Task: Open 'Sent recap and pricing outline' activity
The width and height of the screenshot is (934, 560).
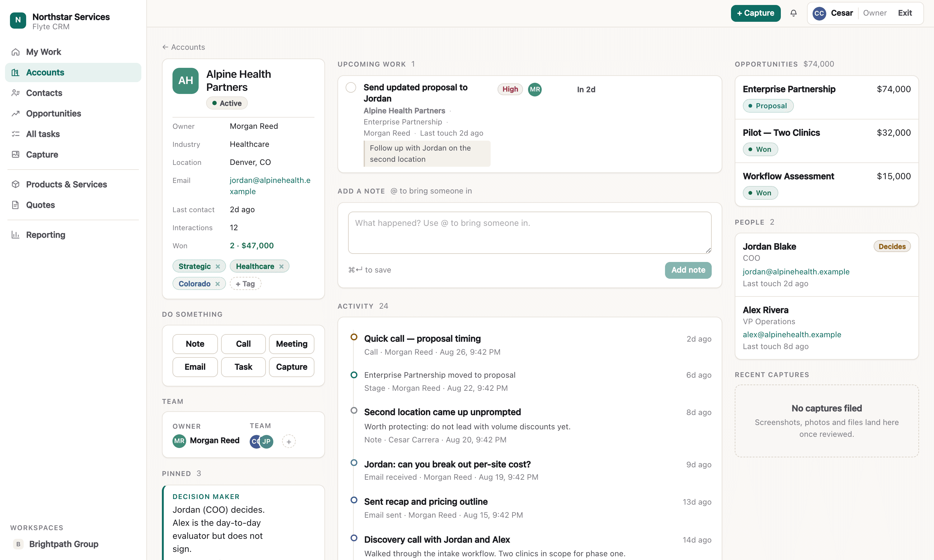Action: tap(426, 502)
